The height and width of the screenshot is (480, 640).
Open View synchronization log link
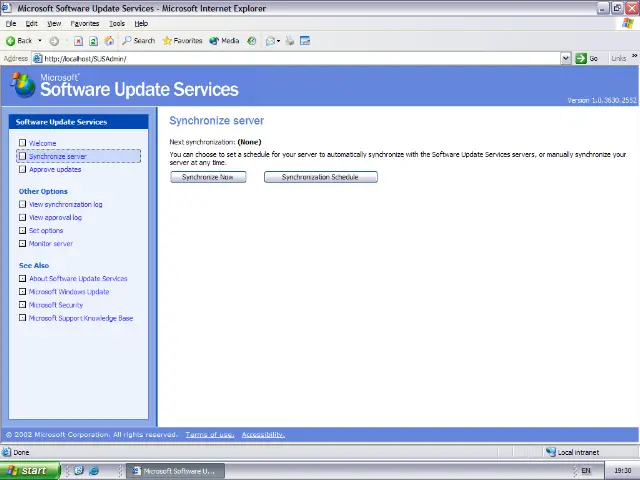click(66, 204)
